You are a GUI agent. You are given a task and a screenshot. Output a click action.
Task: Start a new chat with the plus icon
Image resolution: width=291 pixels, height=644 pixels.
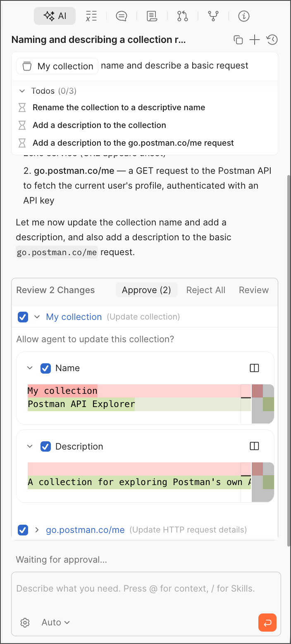(255, 40)
